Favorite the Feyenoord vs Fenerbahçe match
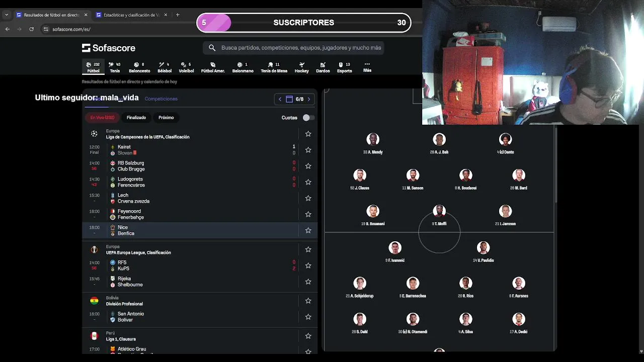 point(308,214)
